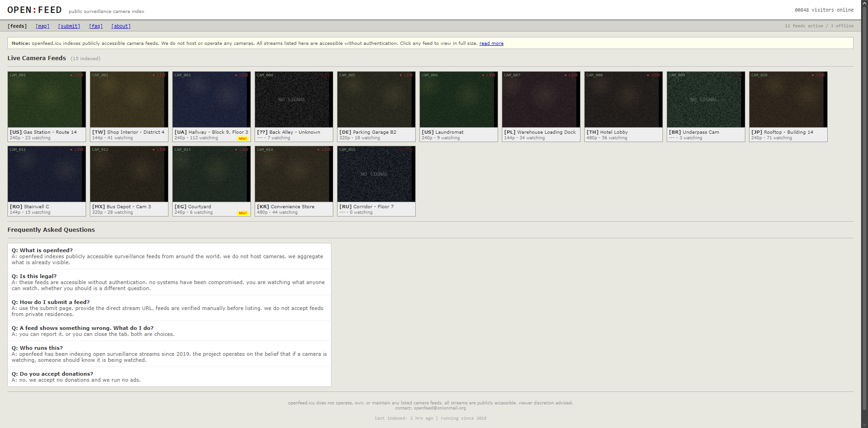The height and width of the screenshot is (428, 868).
Task: Select the [feeds] navigation tab
Action: 17,26
